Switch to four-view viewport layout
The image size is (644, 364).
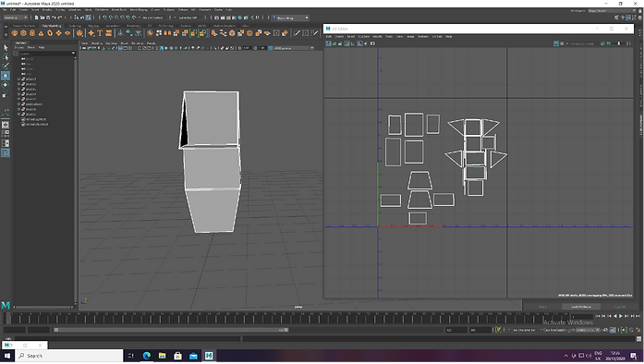coord(6,134)
